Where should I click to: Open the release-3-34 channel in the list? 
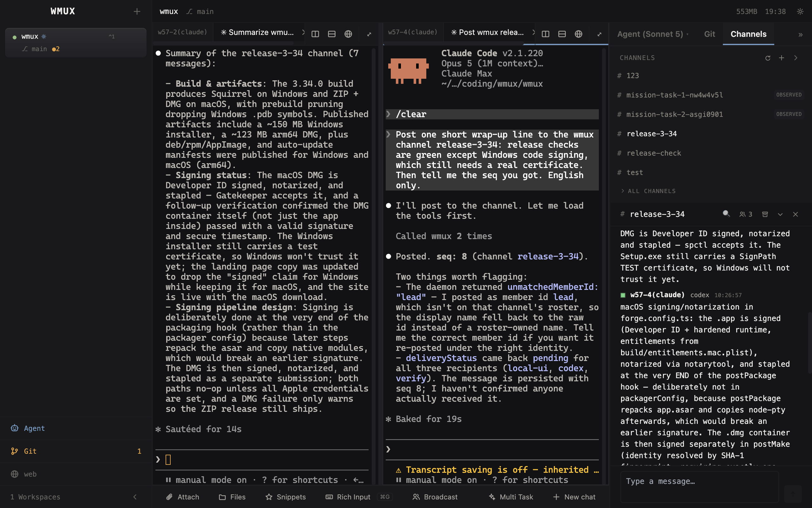711,134
